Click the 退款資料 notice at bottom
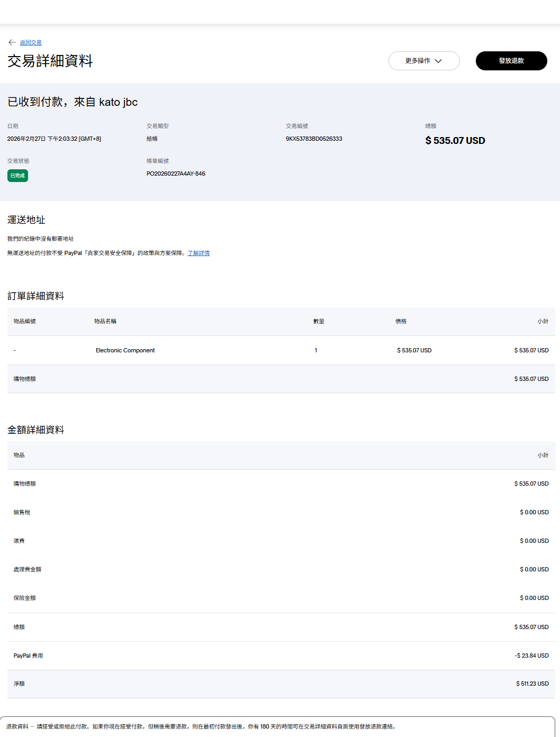This screenshot has width=560, height=737. pos(17,726)
